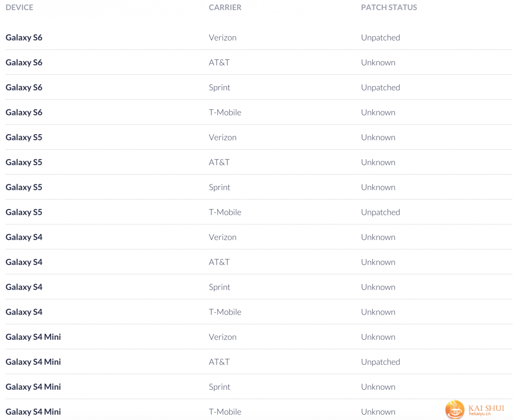This screenshot has width=513, height=420.
Task: Select Galaxy S5 in the Verizon row
Action: (x=24, y=137)
